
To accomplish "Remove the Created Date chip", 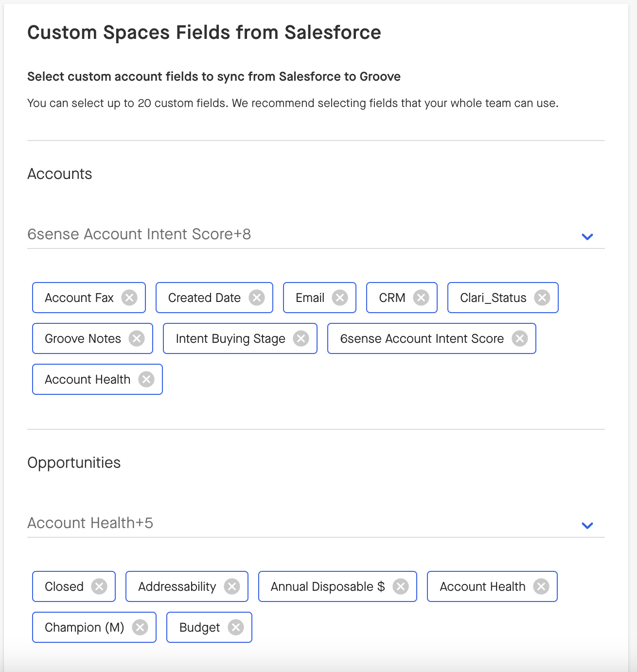I will (x=257, y=298).
